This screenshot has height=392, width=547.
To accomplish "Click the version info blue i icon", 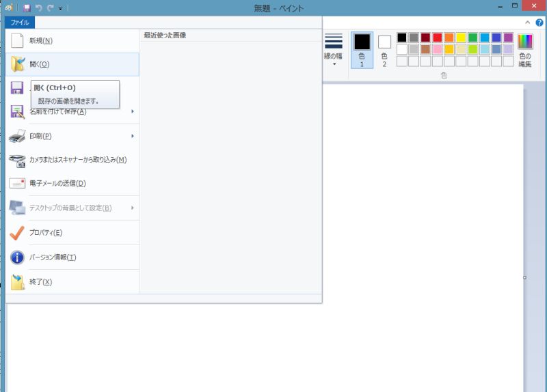I will (18, 257).
